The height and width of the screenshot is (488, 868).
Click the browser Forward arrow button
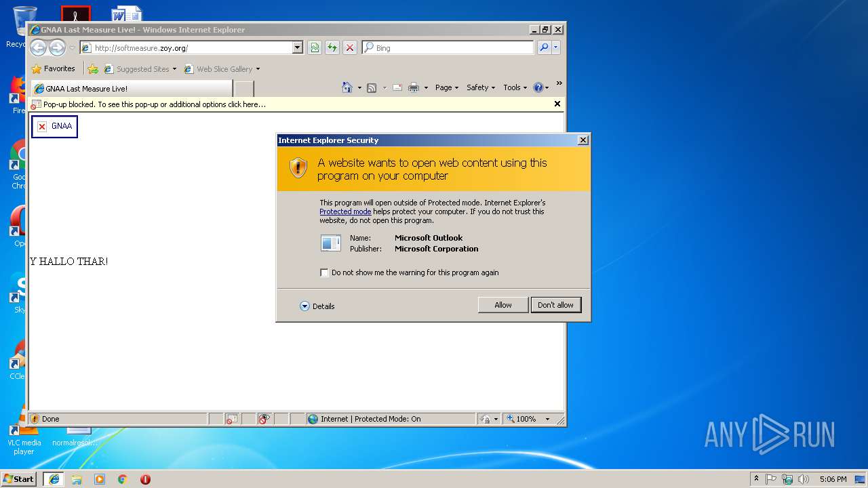tap(58, 47)
